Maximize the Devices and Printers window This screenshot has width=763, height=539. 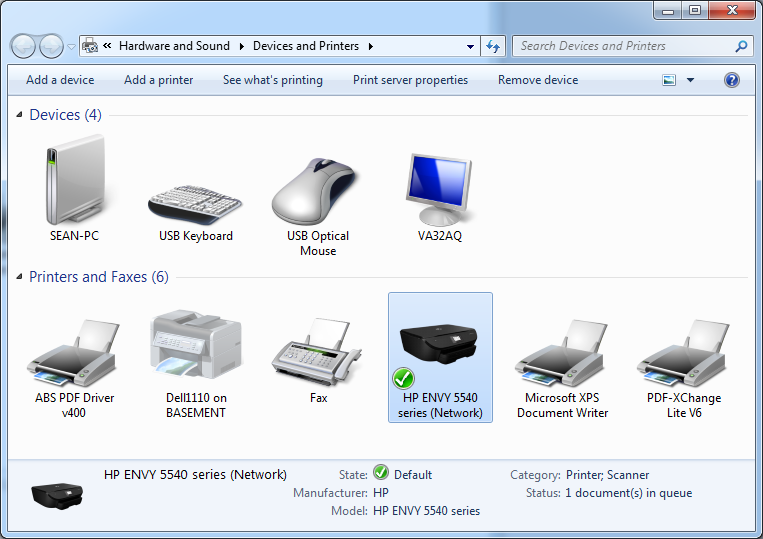pyautogui.click(x=694, y=10)
